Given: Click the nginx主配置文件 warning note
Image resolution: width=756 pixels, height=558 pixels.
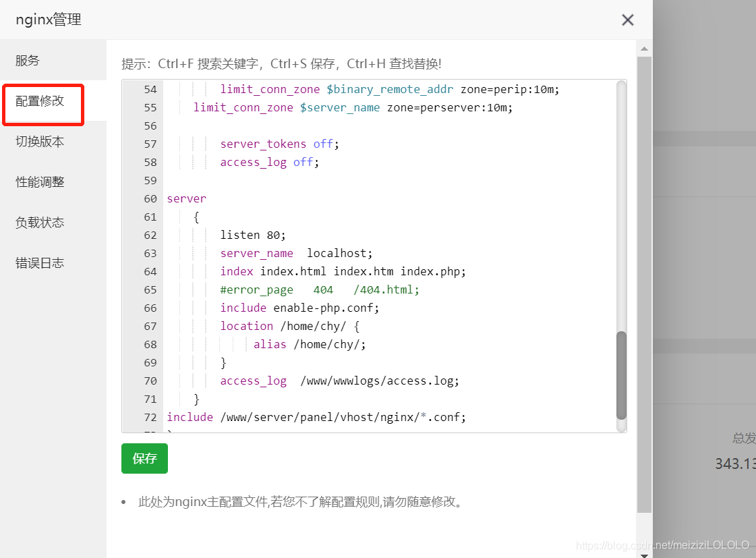Looking at the screenshot, I should point(302,501).
